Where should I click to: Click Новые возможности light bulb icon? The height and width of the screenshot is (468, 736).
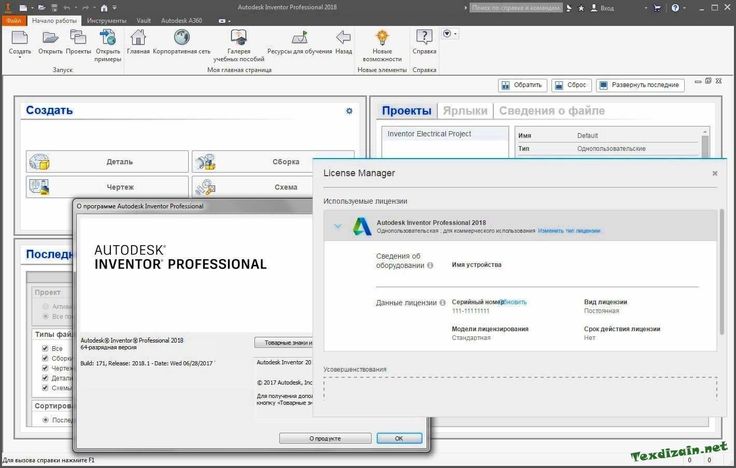(x=382, y=38)
